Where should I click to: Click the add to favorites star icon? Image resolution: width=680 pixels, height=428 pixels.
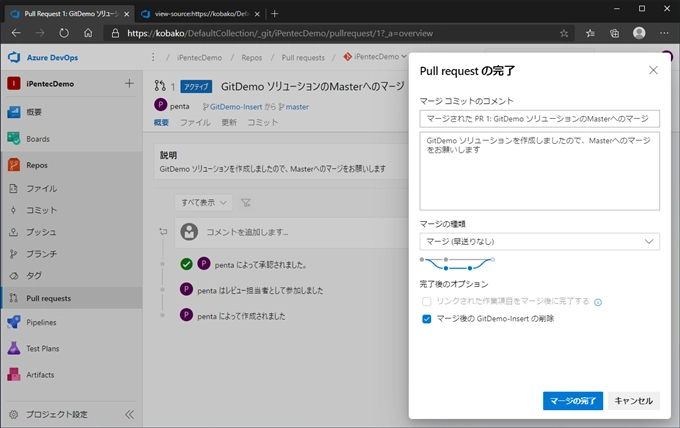[564, 33]
